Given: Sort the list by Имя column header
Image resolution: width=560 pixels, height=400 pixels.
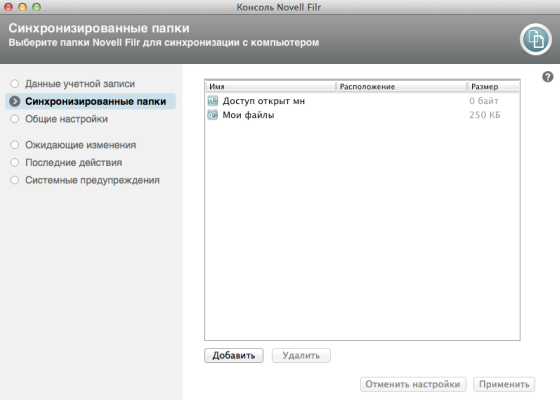Looking at the screenshot, I should [x=270, y=86].
